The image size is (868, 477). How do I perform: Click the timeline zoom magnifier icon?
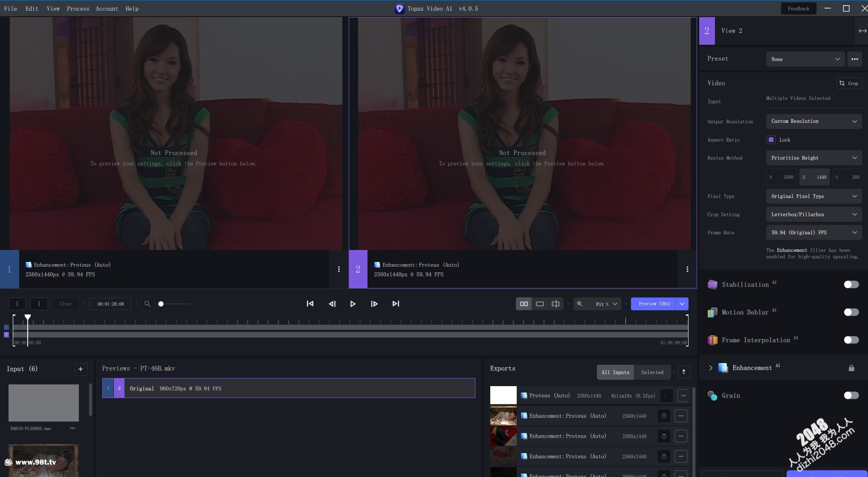coord(148,304)
